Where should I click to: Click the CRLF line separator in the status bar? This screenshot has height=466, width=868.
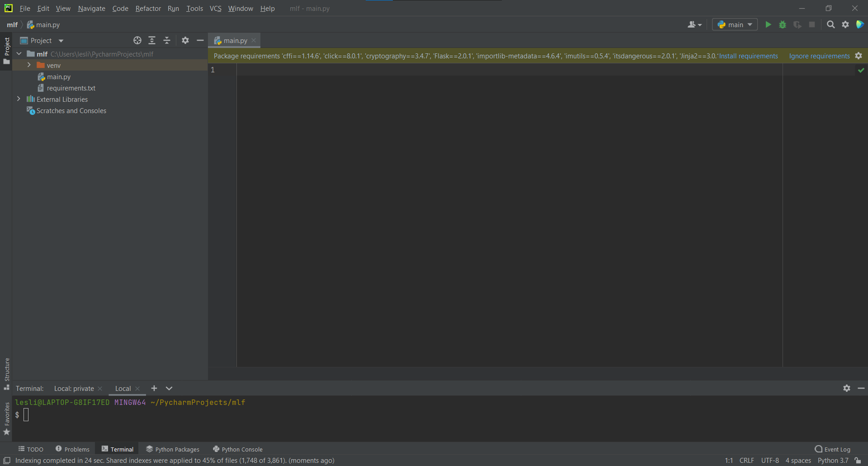746,461
